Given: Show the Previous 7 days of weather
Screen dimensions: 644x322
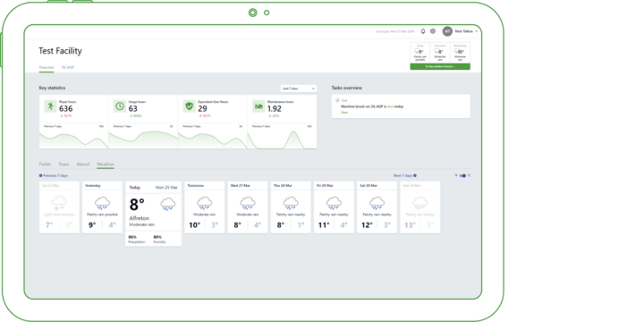Looking at the screenshot, I should pyautogui.click(x=54, y=176).
